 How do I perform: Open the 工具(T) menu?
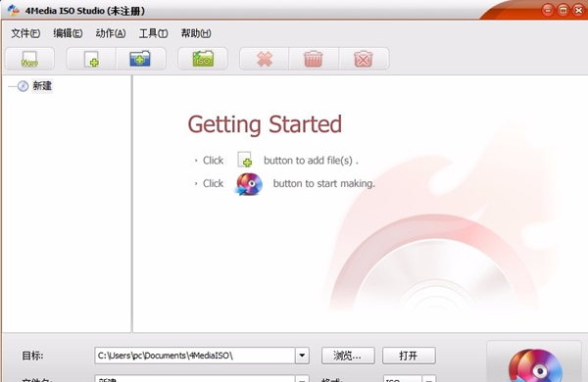pos(154,33)
